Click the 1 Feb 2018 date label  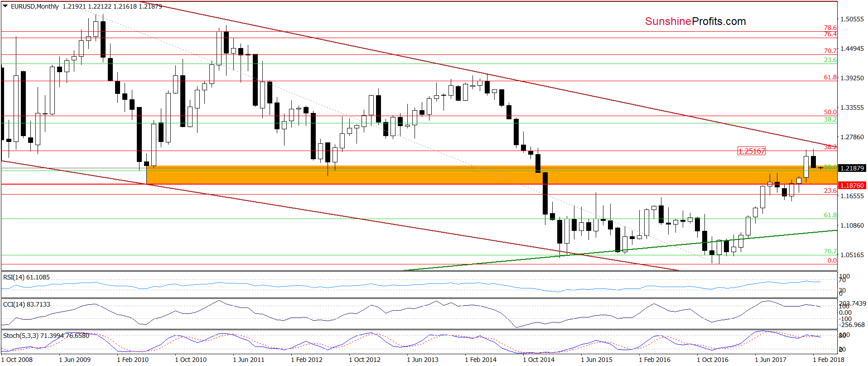pyautogui.click(x=829, y=360)
